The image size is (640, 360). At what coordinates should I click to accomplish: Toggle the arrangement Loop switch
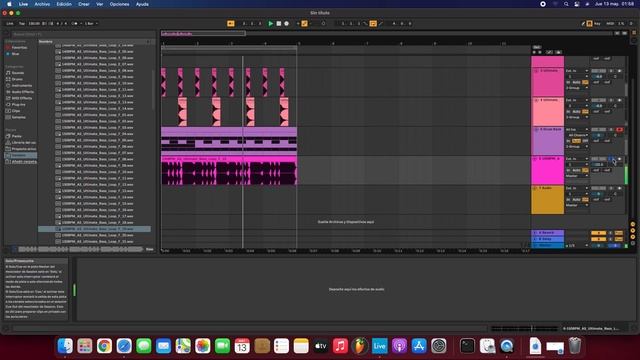(373, 24)
